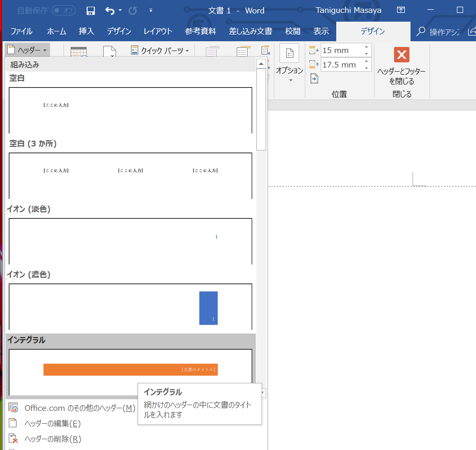Viewport: 476px width, 450px height.
Task: Switch to the レイアウト tab
Action: coord(158,31)
